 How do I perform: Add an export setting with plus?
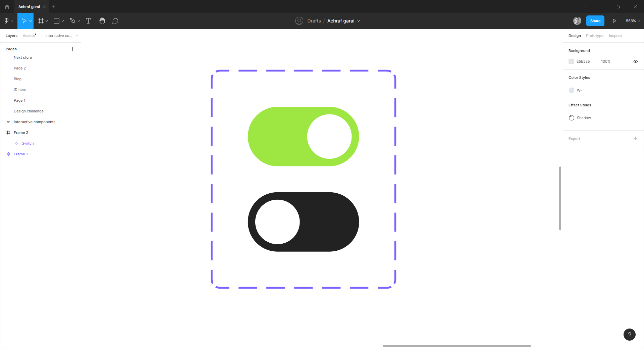coord(635,138)
